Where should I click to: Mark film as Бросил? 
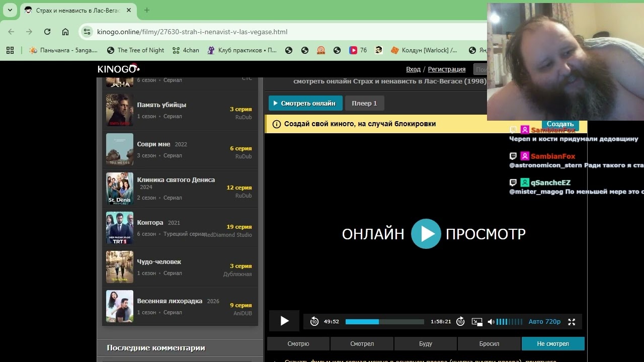[x=489, y=344]
